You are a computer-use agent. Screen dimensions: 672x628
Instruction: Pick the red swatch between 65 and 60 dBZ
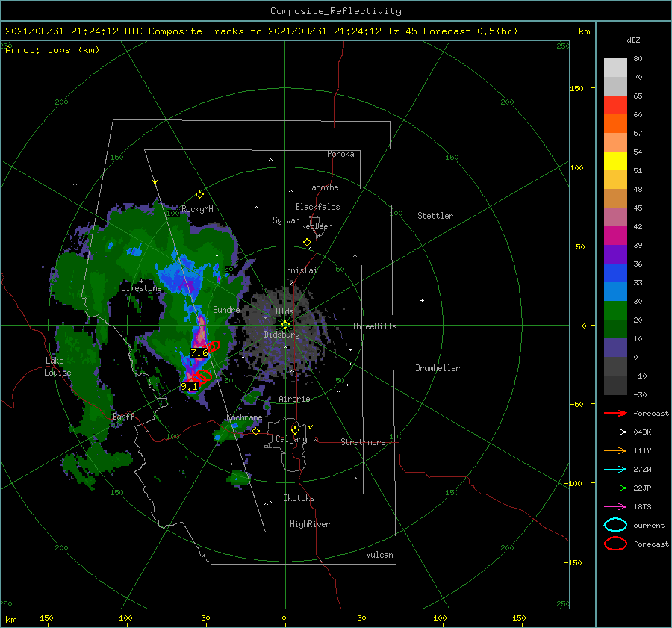(615, 105)
